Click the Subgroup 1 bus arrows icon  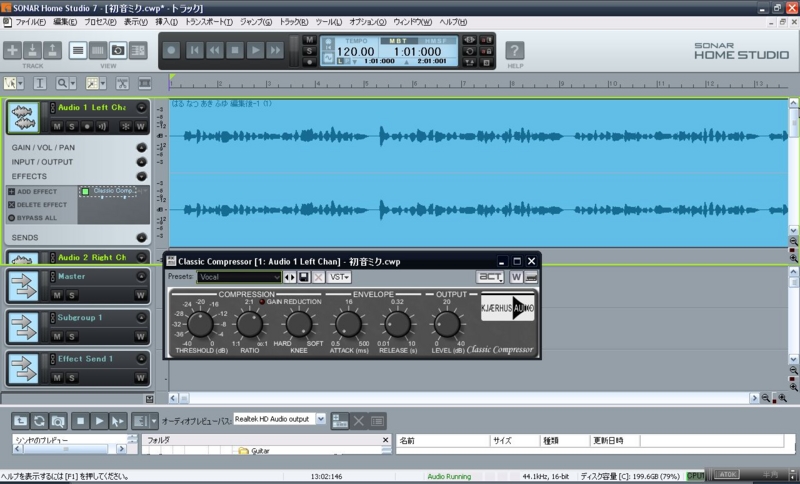coord(23,327)
